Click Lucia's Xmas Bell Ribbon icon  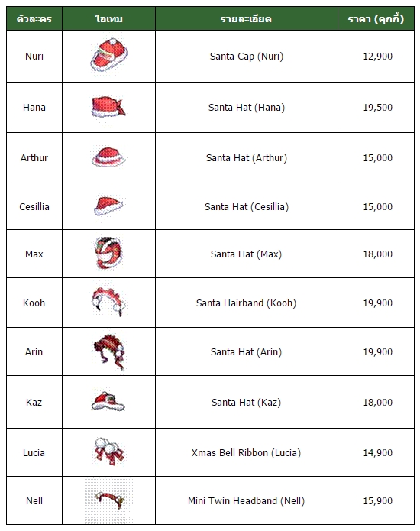tap(109, 451)
